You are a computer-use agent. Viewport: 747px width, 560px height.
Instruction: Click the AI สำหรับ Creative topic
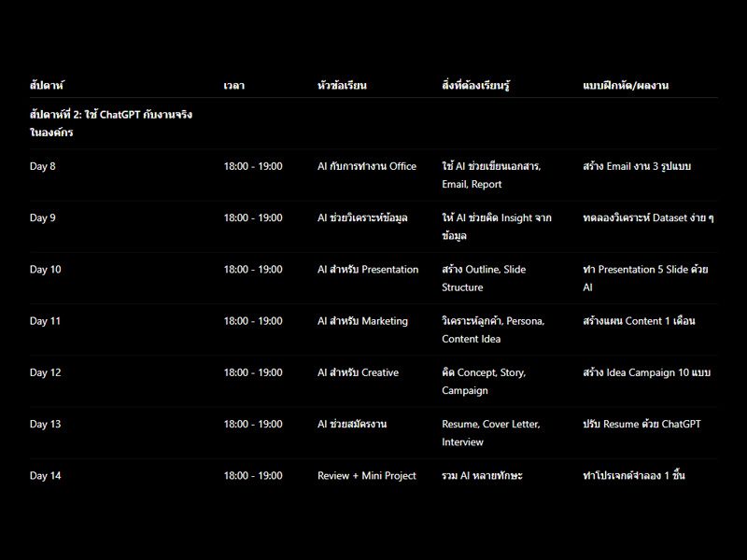tap(358, 372)
